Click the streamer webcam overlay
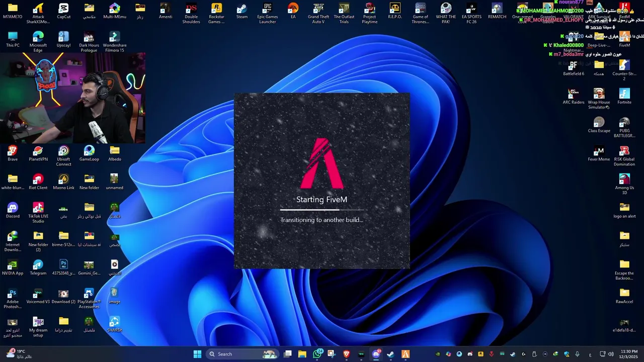 click(73, 98)
